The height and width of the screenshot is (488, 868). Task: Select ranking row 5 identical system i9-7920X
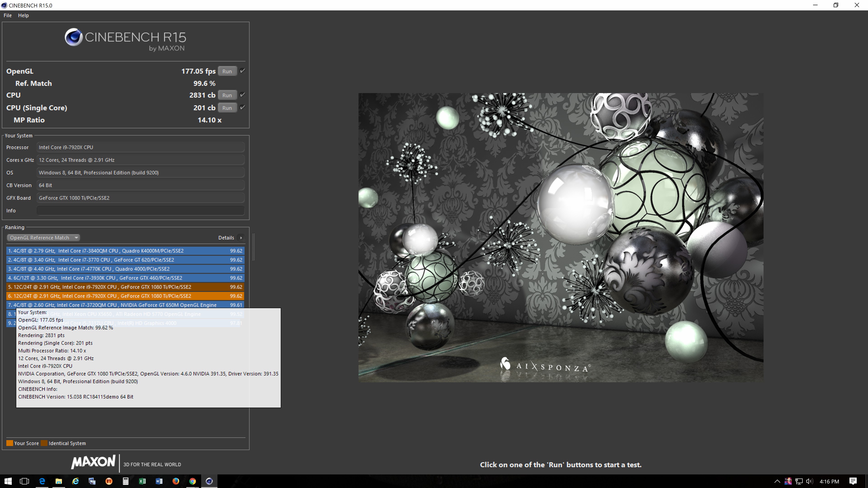(125, 287)
